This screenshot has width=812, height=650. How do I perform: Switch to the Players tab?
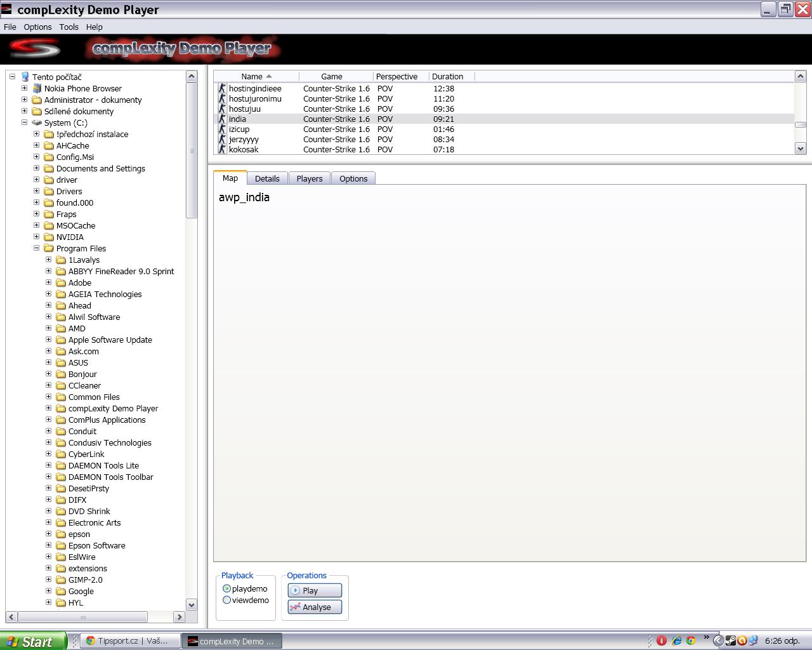[x=310, y=178]
